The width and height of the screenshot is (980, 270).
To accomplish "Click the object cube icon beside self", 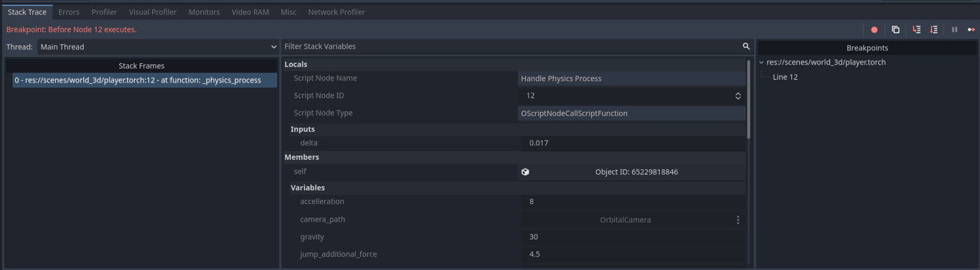I will (x=525, y=172).
